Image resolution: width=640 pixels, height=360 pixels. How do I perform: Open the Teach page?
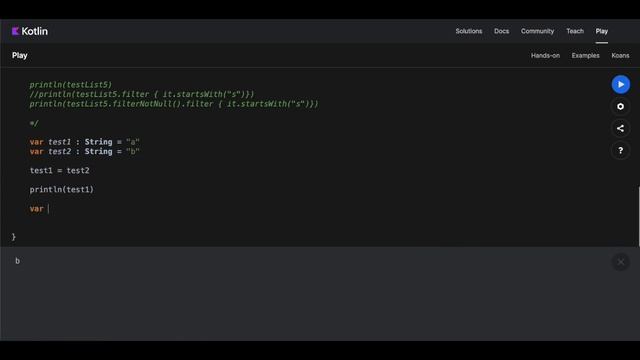point(575,31)
